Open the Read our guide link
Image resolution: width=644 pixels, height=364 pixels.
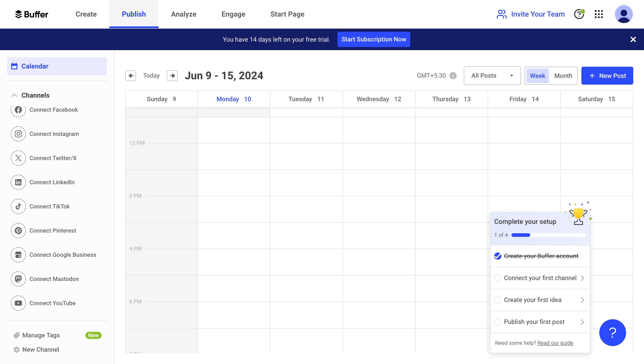click(555, 343)
